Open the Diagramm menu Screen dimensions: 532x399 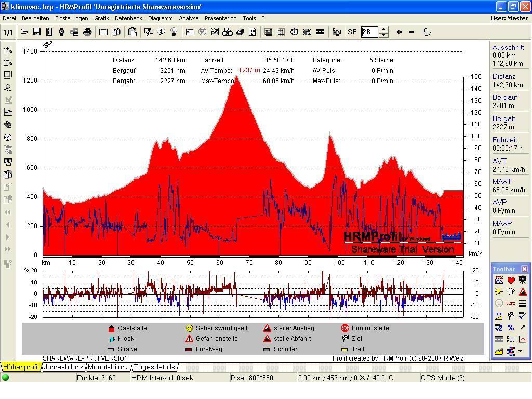click(x=160, y=18)
